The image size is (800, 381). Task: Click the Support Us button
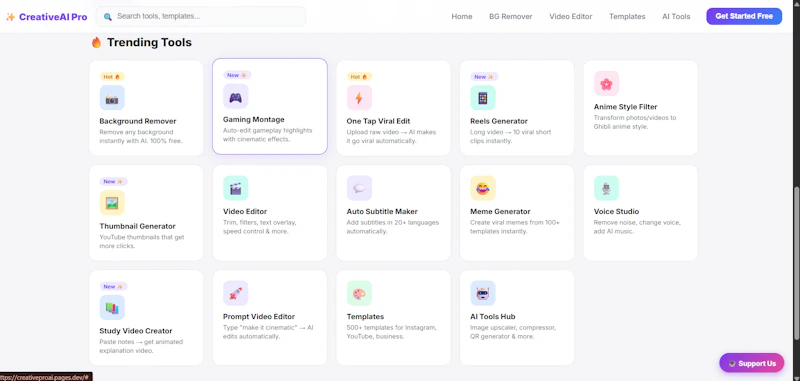752,363
